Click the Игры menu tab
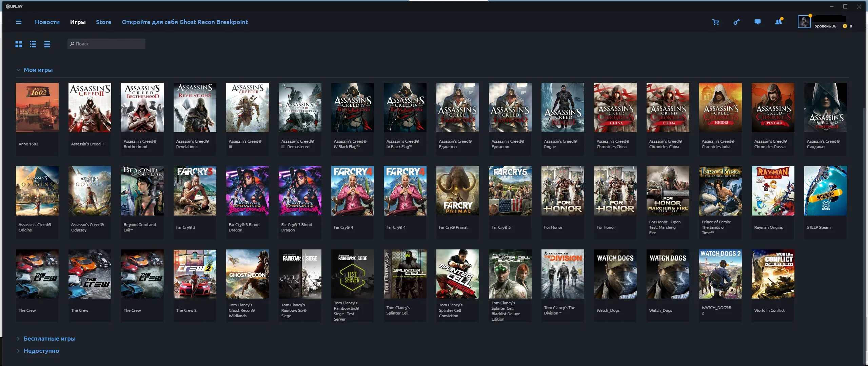 (x=78, y=22)
